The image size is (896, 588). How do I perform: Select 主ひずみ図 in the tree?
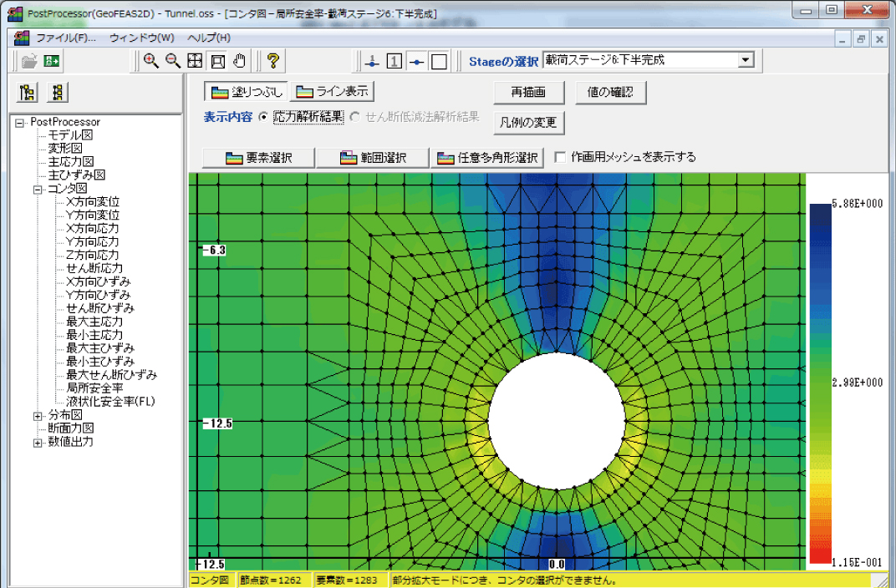click(76, 175)
